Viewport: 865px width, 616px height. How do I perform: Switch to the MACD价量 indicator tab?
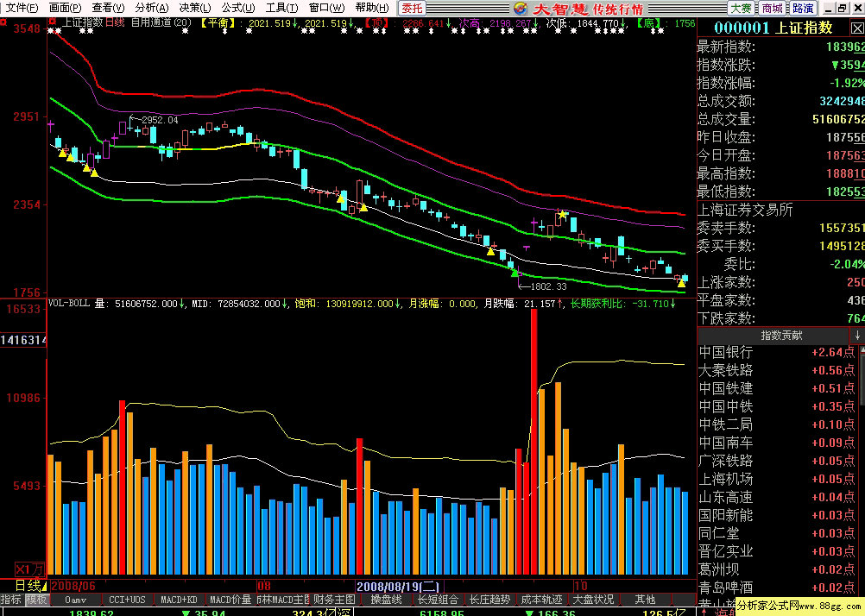coord(230,600)
